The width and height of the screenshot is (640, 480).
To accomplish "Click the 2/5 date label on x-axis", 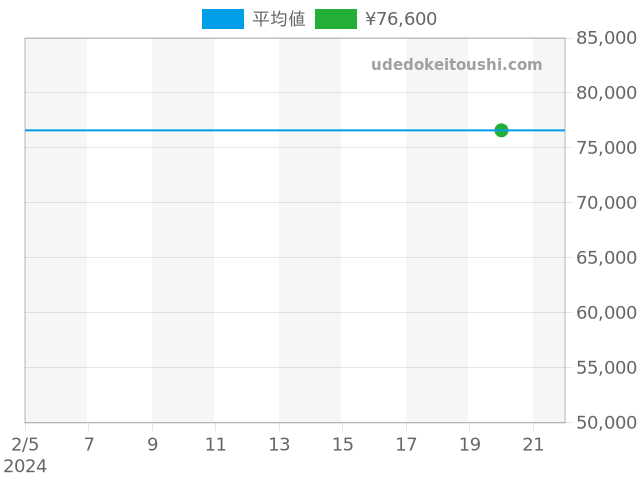I will 25,444.
